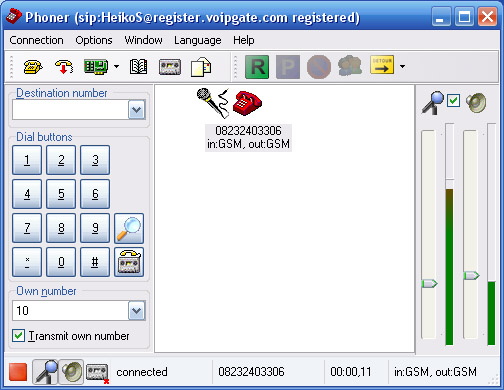Open dropdown arrow next to circuit board icon
Screen dimensions: 504x390
tap(116, 67)
